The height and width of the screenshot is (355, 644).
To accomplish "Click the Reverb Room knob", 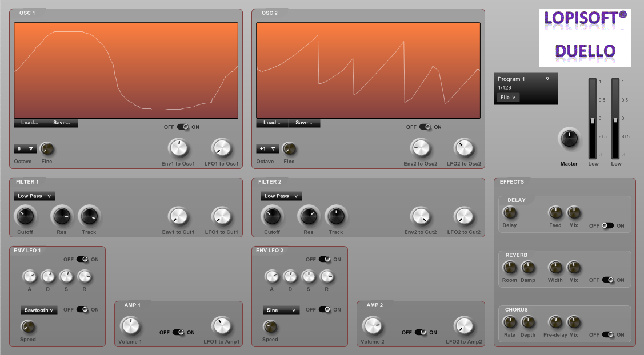I will coord(509,267).
